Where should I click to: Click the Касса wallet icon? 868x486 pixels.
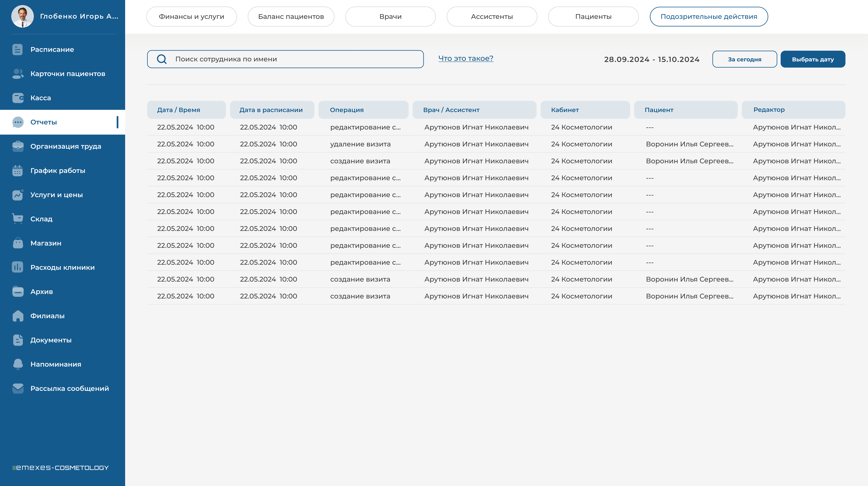[18, 98]
